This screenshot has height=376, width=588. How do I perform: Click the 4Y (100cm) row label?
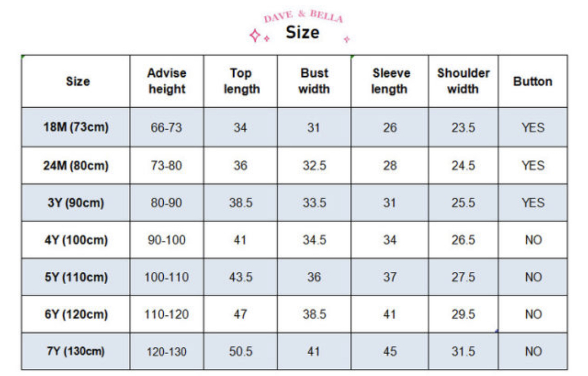tap(76, 240)
